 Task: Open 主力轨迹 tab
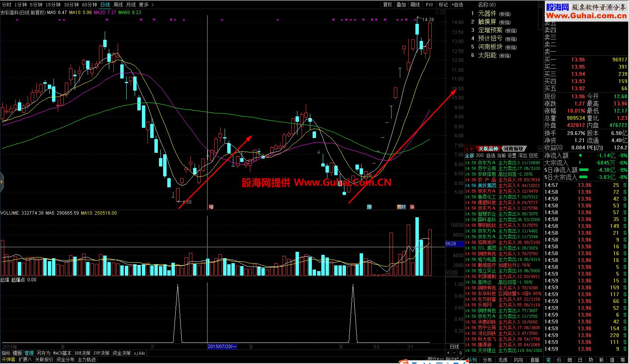click(87, 359)
